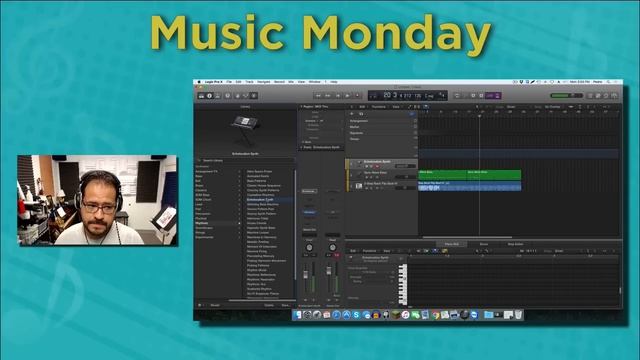Mute the Sync Wave Bass track
This screenshot has height=360, width=640.
[367, 177]
